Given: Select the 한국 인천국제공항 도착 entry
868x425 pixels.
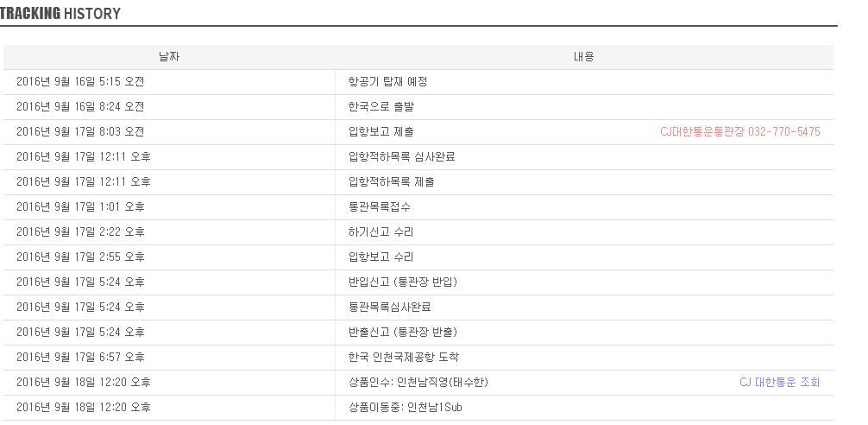Looking at the screenshot, I should [403, 358].
